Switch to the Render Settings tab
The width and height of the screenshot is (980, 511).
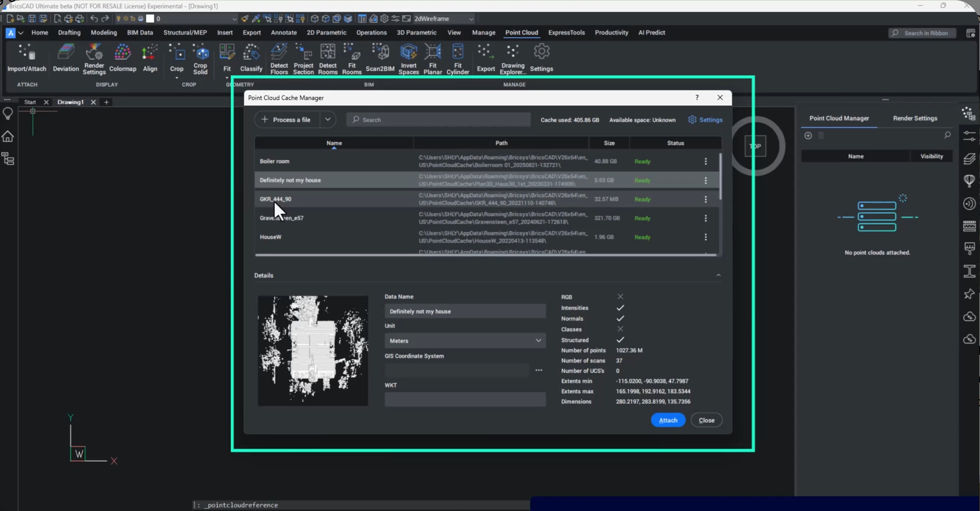(915, 118)
